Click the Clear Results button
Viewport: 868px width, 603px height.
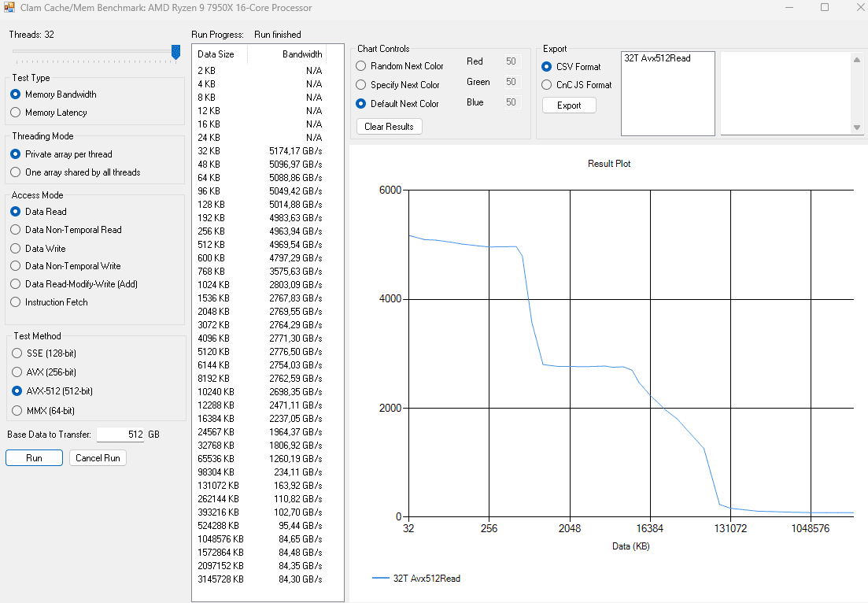390,126
